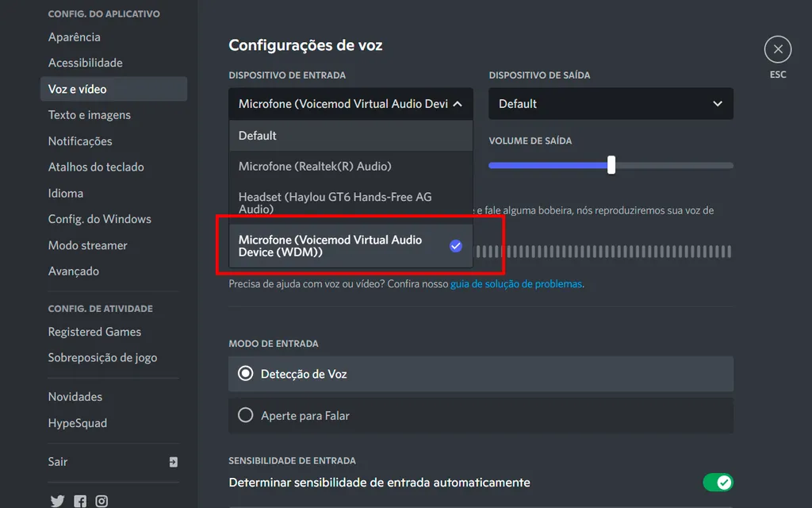This screenshot has height=508, width=812.
Task: Select the Aperte para Falar radio button
Action: coord(244,415)
